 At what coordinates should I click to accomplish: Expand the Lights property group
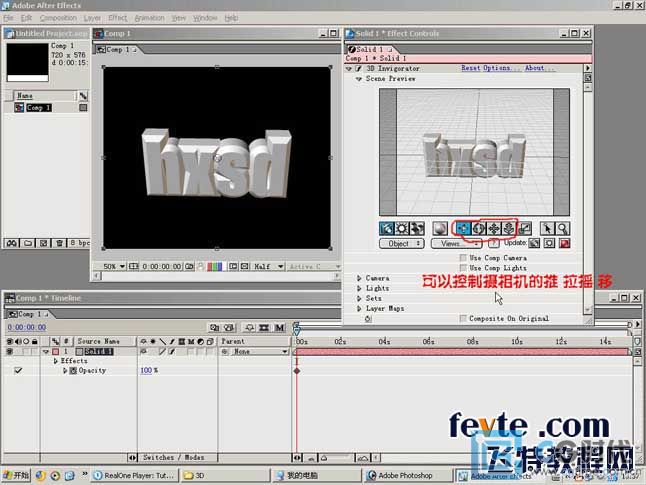pyautogui.click(x=359, y=288)
